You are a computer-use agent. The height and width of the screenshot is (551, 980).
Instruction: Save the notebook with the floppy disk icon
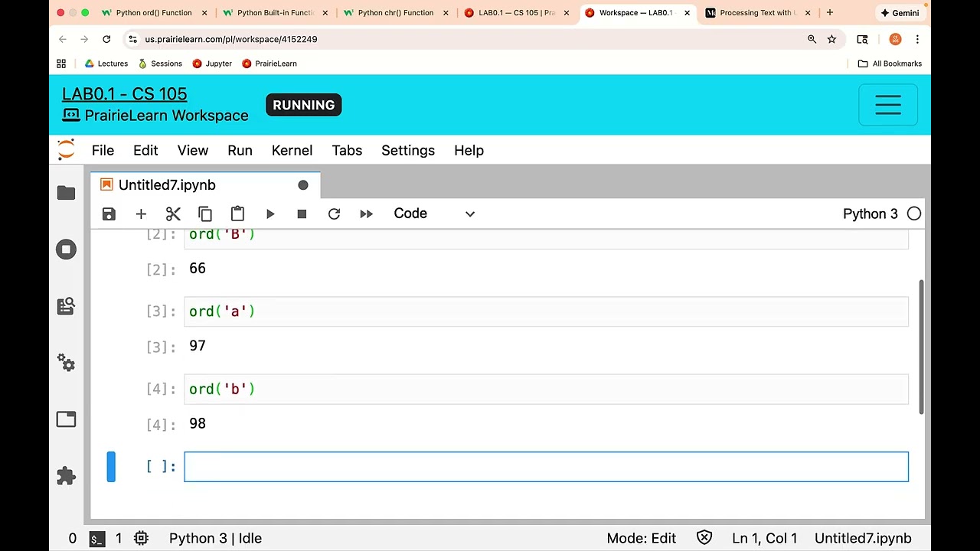coord(109,214)
